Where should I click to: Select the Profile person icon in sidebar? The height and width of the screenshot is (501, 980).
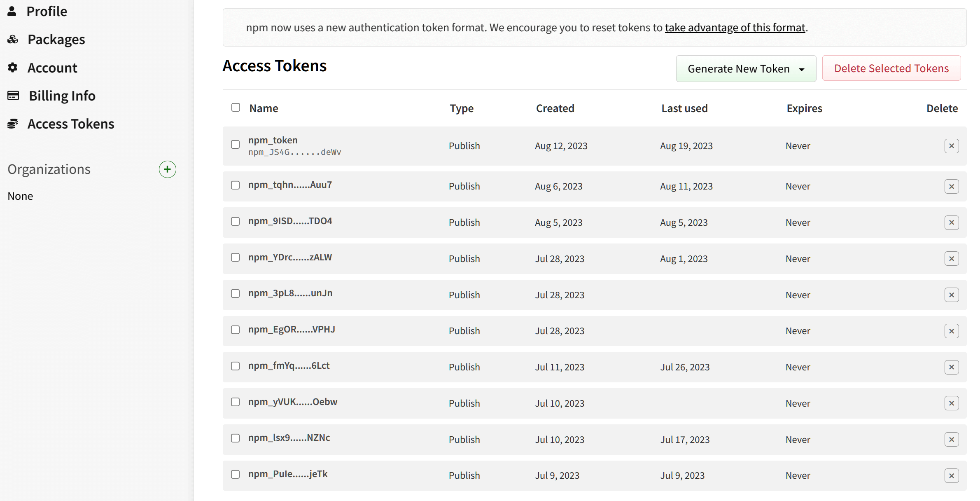point(13,11)
